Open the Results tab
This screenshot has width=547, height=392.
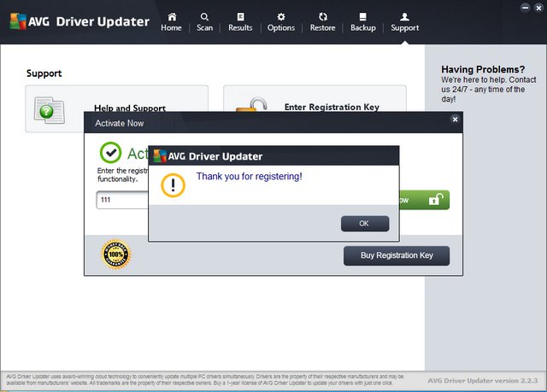240,22
